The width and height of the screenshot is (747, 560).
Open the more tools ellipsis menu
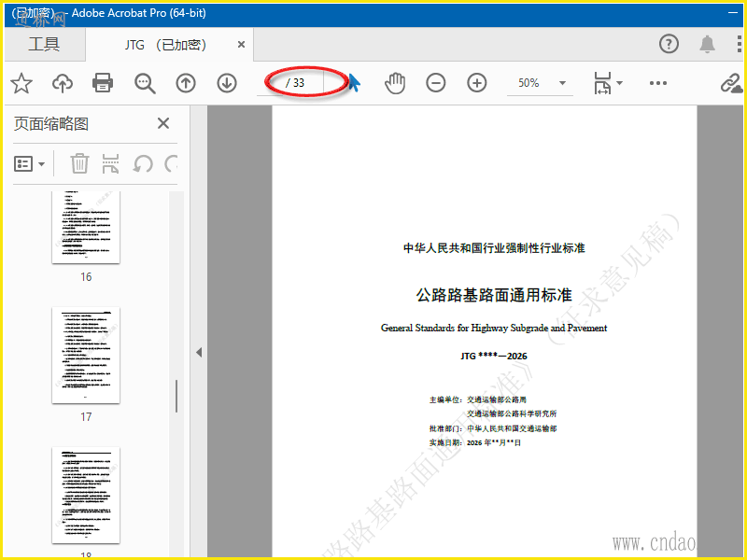pyautogui.click(x=658, y=83)
